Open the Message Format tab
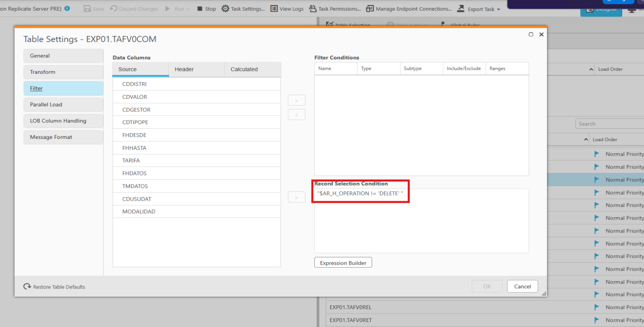The image size is (644, 327). pos(63,137)
